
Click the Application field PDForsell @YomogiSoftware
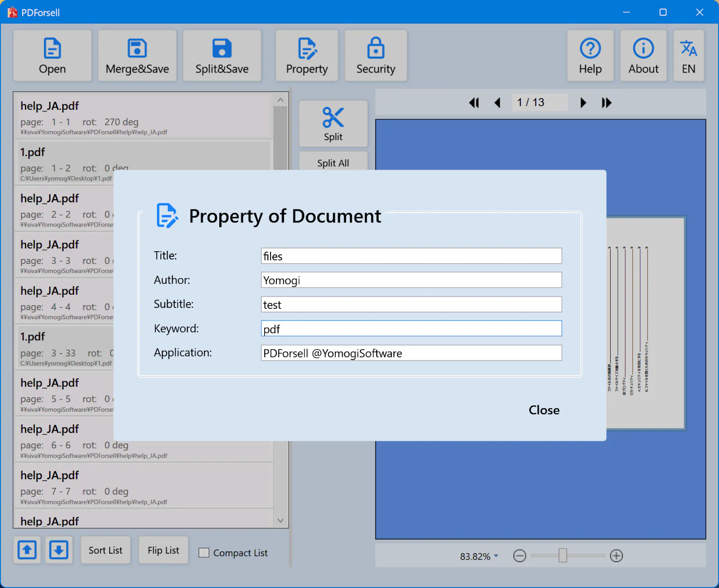(x=411, y=353)
